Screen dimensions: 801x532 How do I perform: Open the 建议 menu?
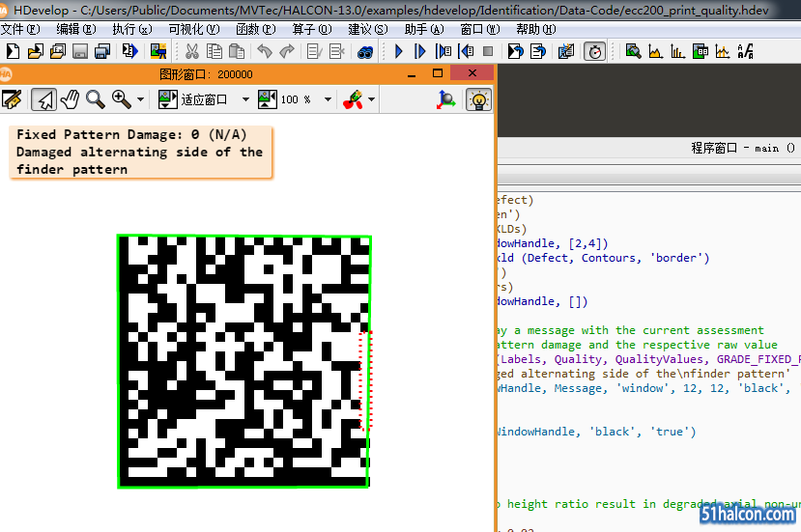(368, 30)
